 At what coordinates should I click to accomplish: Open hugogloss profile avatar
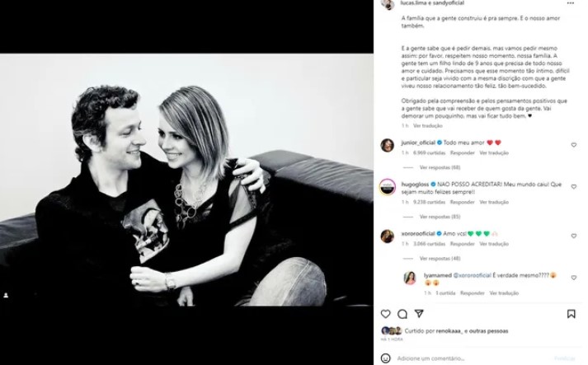pyautogui.click(x=388, y=187)
